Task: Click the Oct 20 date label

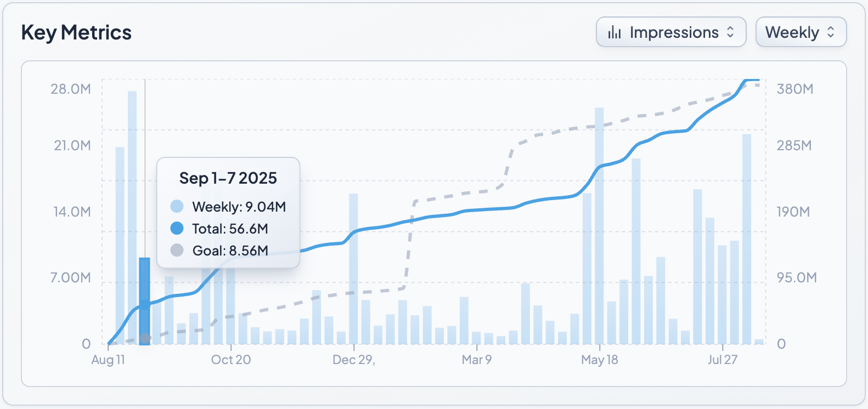Action: [x=231, y=360]
